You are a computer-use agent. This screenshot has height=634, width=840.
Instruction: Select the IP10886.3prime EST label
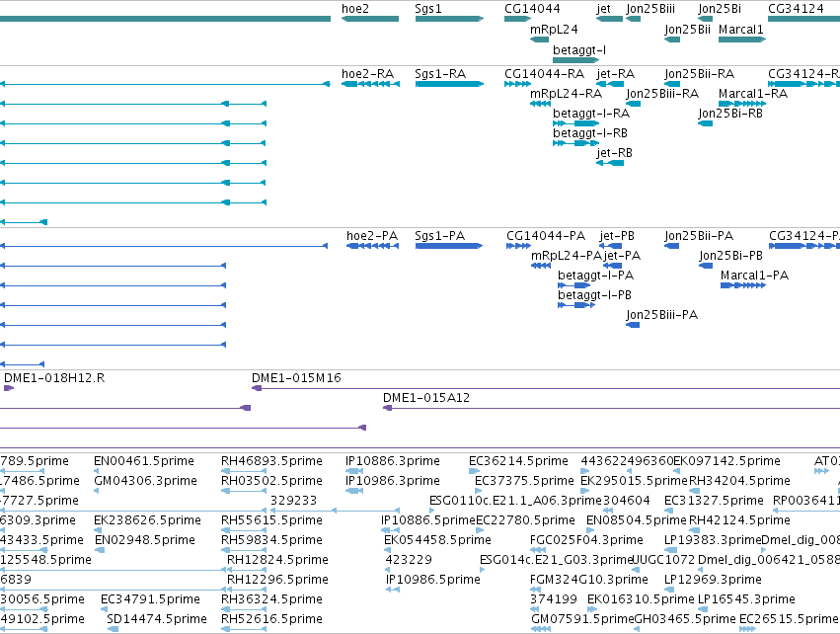point(393,461)
